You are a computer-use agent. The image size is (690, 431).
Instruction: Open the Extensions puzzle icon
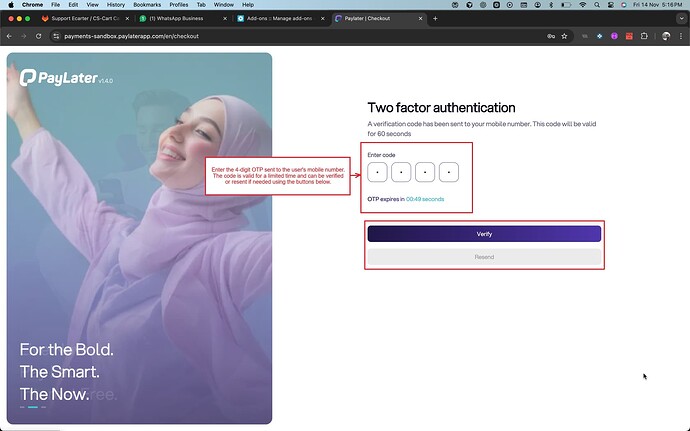[x=646, y=36]
